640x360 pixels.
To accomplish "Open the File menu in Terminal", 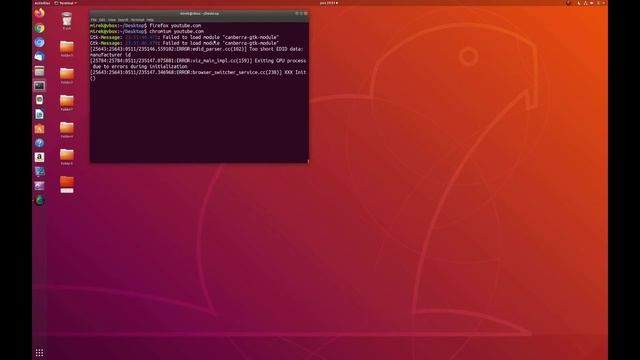I will click(x=93, y=20).
